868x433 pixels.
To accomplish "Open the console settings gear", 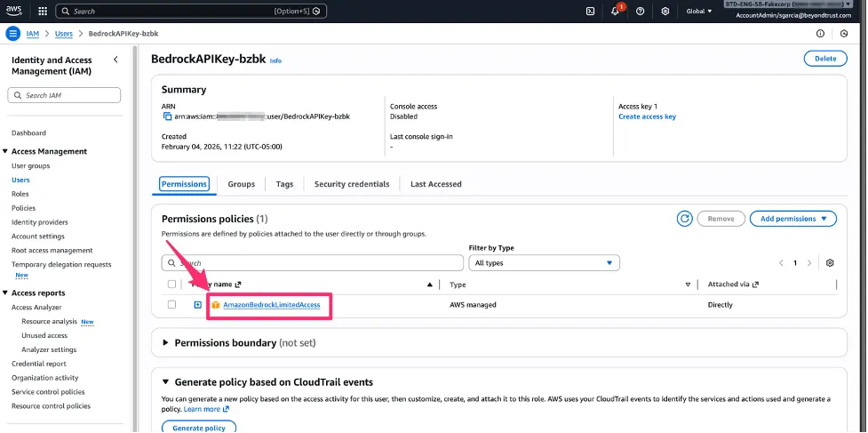I will [x=665, y=11].
